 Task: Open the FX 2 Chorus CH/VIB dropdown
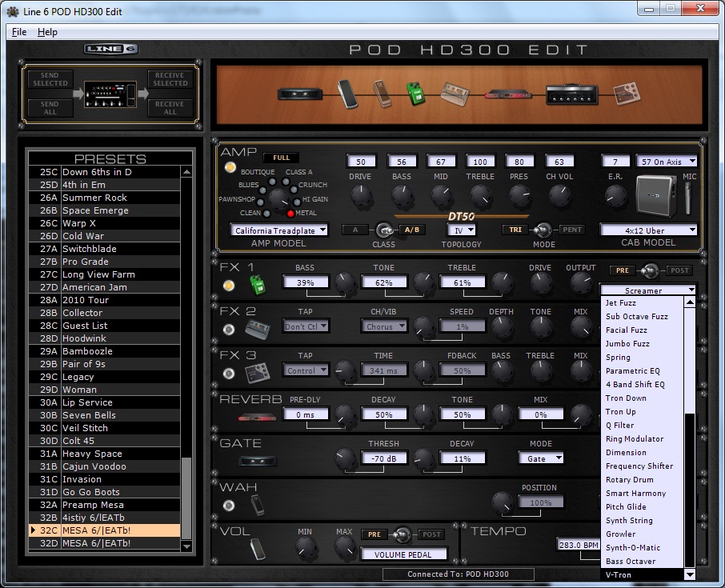(384, 326)
